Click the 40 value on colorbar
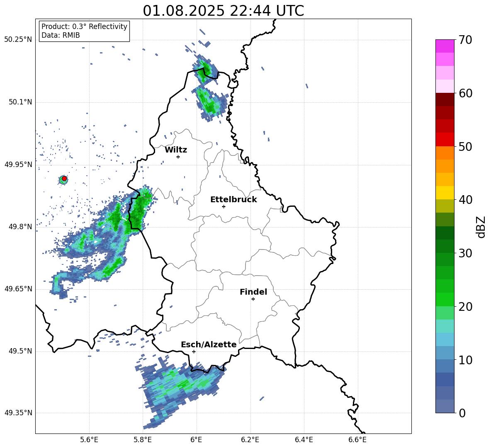This screenshot has height=448, width=491. tap(465, 200)
